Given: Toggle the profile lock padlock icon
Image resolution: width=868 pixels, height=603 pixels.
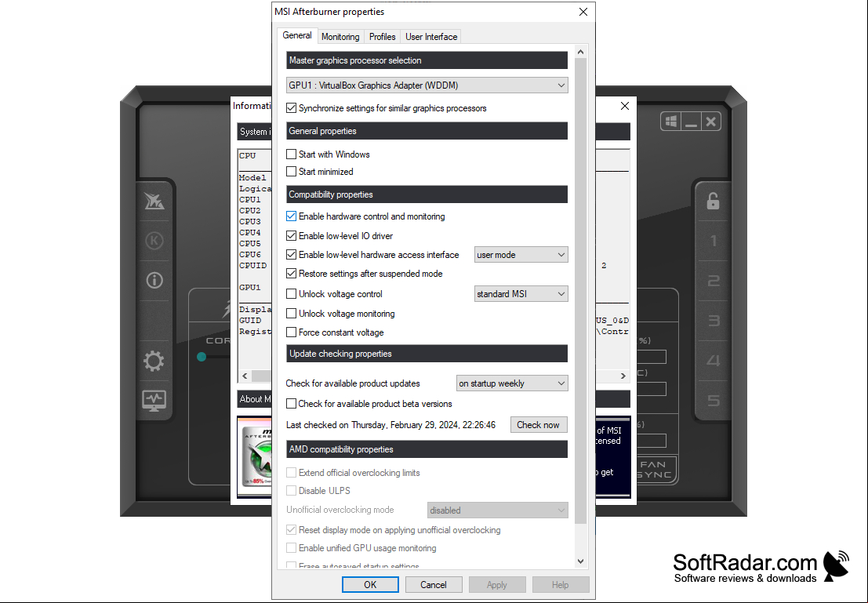Looking at the screenshot, I should click(713, 201).
